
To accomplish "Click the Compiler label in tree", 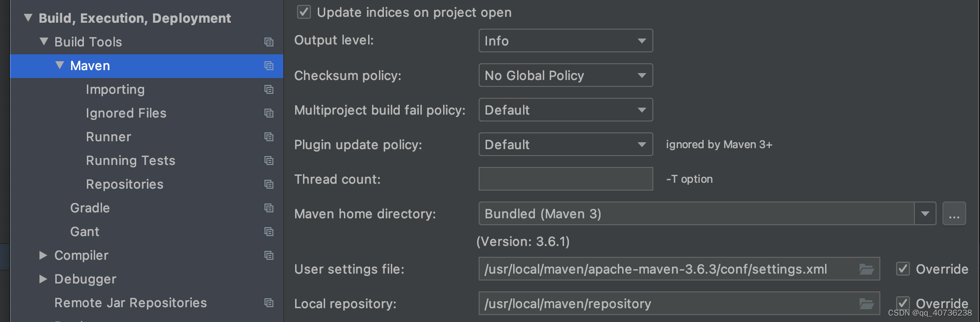I will click(81, 255).
